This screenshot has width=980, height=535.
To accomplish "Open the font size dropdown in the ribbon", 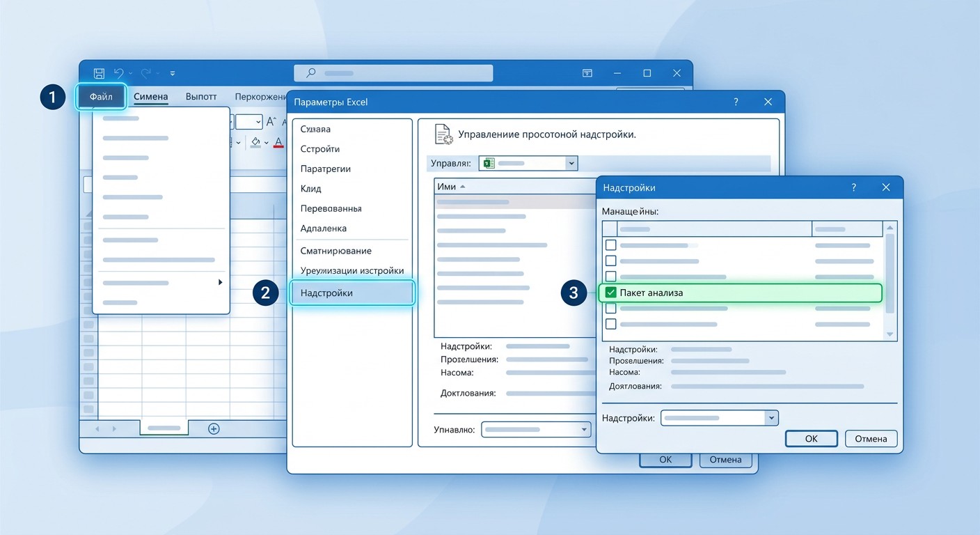I will tap(258, 122).
